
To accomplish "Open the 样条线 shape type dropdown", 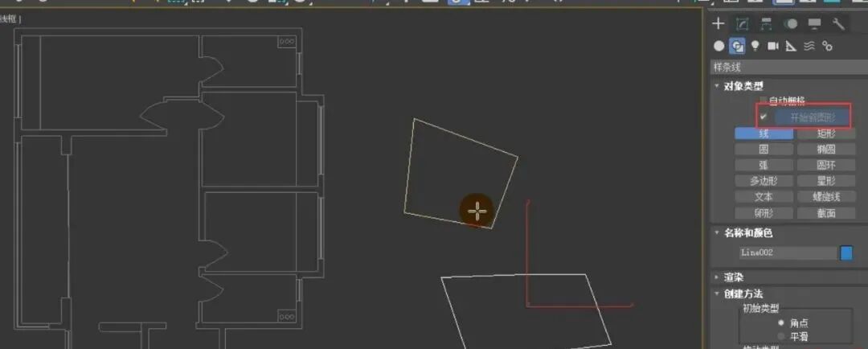I will pyautogui.click(x=789, y=68).
